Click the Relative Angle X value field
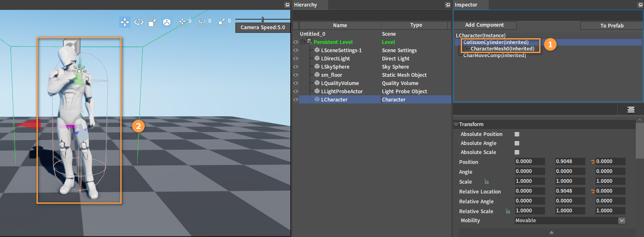This screenshot has height=237, width=644. pyautogui.click(x=530, y=201)
